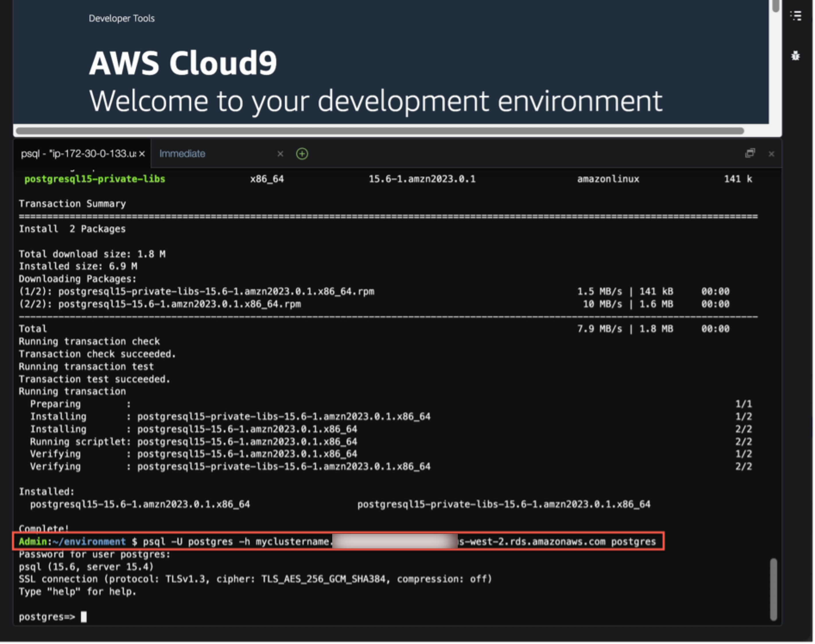Viewport: 815px width, 644px height.
Task: Click 'Running transaction check' line
Action: coord(89,341)
